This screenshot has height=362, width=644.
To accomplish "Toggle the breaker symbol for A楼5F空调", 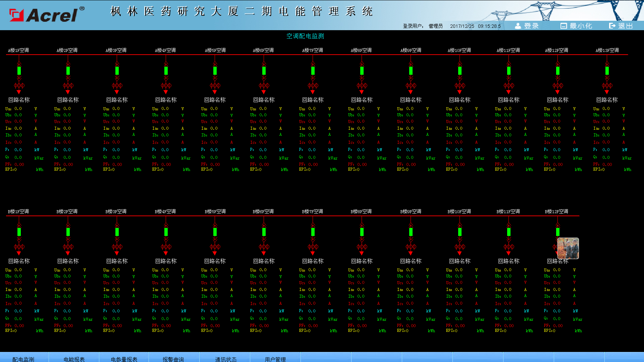I will point(215,71).
